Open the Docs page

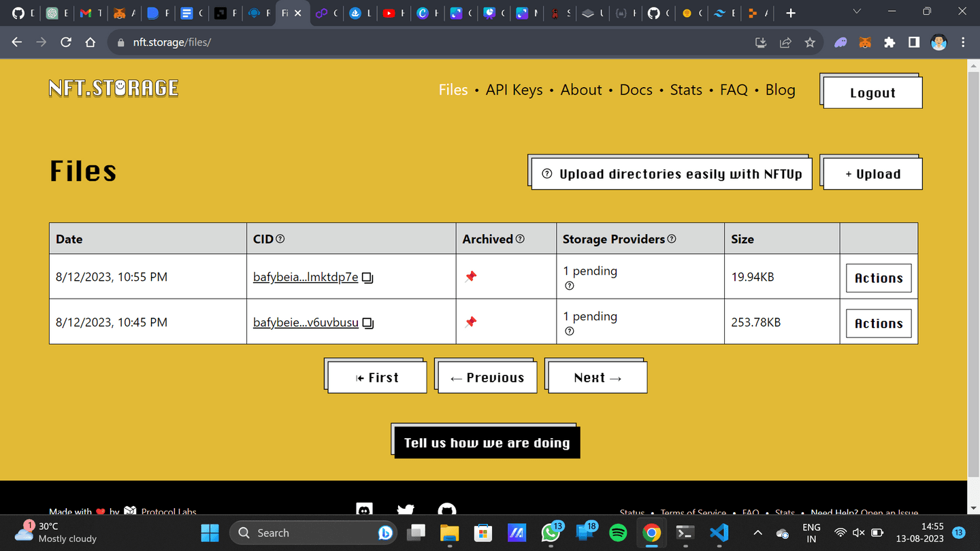pos(636,90)
